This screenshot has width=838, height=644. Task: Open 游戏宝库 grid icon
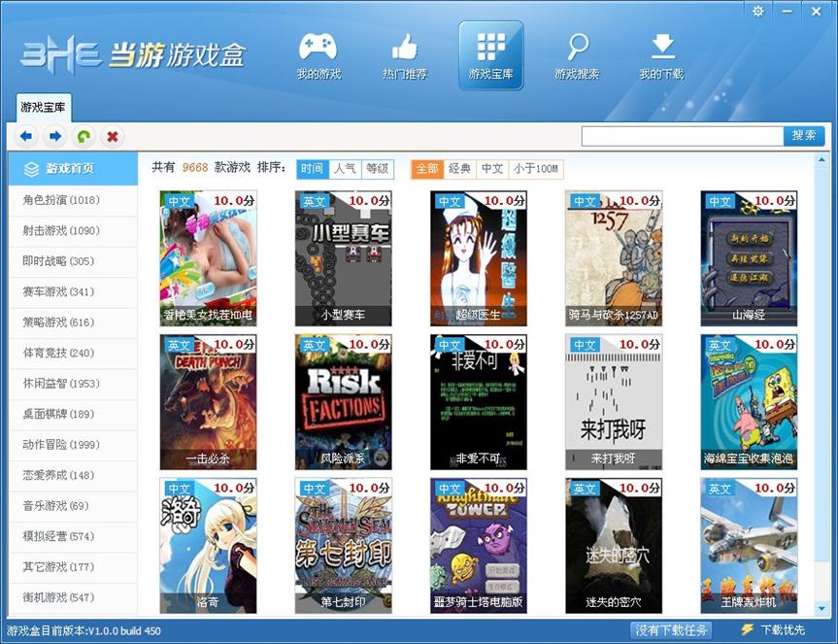pyautogui.click(x=490, y=55)
